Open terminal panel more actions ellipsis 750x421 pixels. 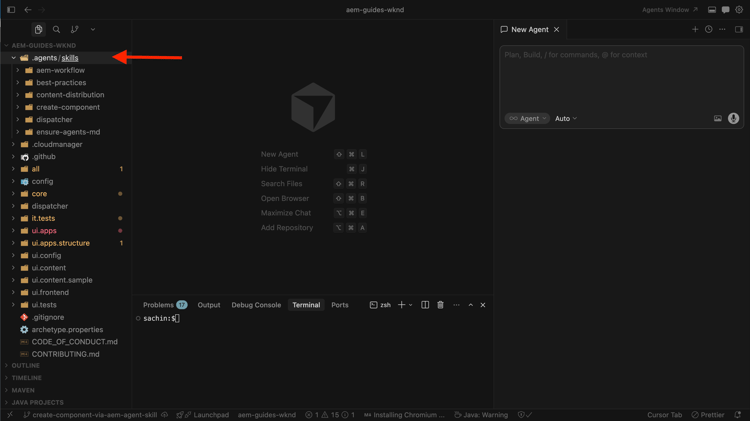coord(456,305)
